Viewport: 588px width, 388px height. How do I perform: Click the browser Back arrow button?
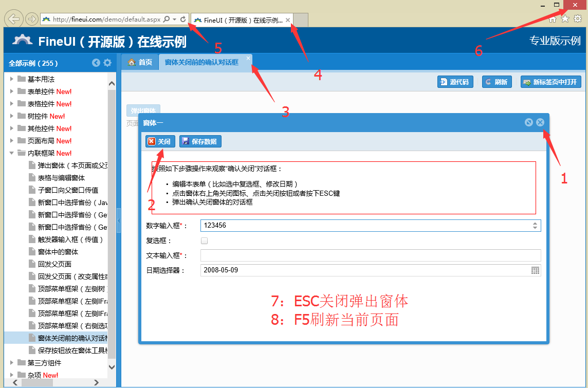(14, 19)
